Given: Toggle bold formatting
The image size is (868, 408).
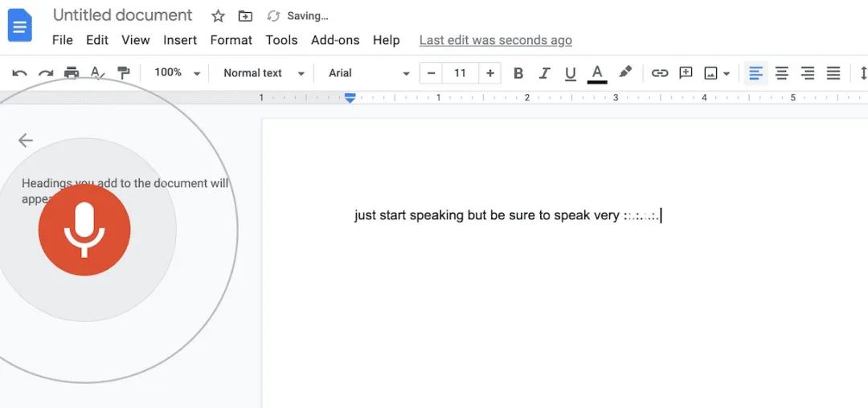Looking at the screenshot, I should [518, 73].
